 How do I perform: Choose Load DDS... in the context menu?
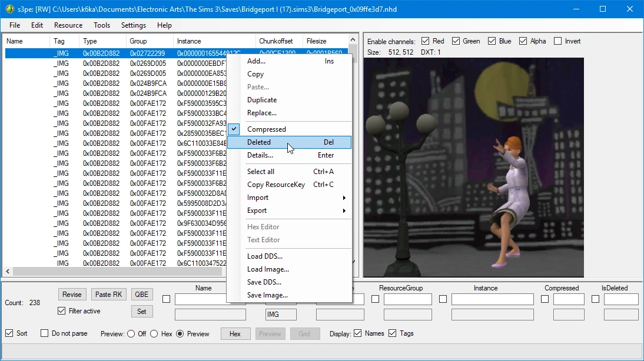tap(290, 256)
